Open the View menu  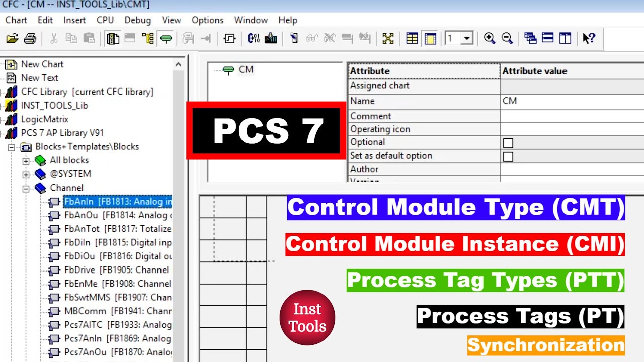click(171, 20)
